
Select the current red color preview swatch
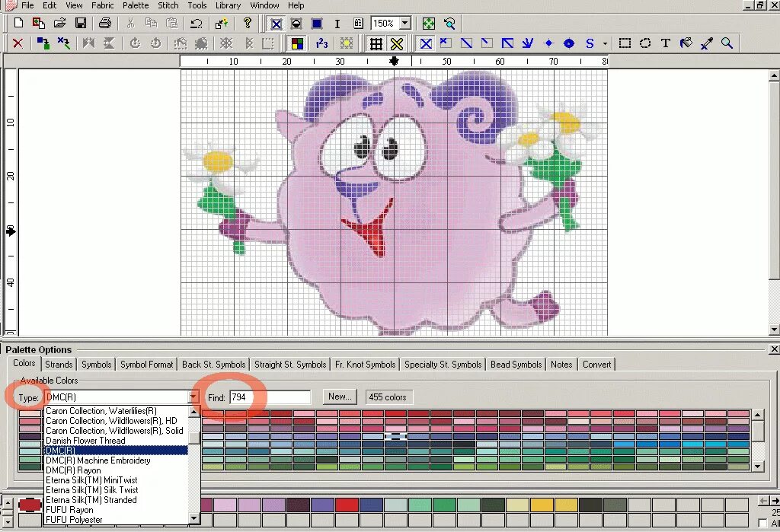click(x=30, y=505)
